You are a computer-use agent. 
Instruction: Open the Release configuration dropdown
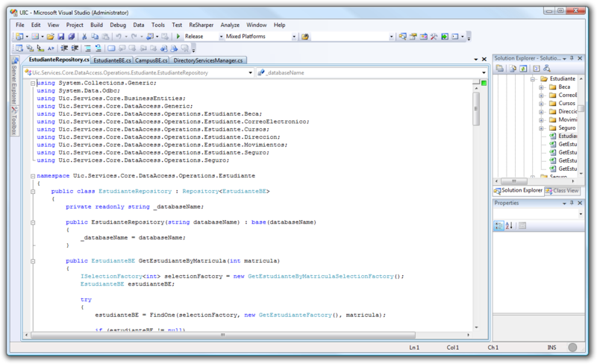[x=221, y=36]
